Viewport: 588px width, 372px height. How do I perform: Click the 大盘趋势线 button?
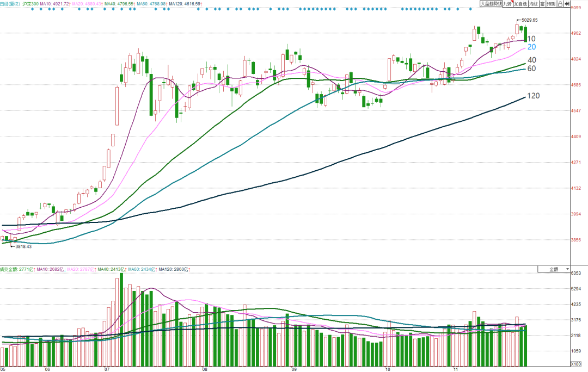tap(491, 4)
